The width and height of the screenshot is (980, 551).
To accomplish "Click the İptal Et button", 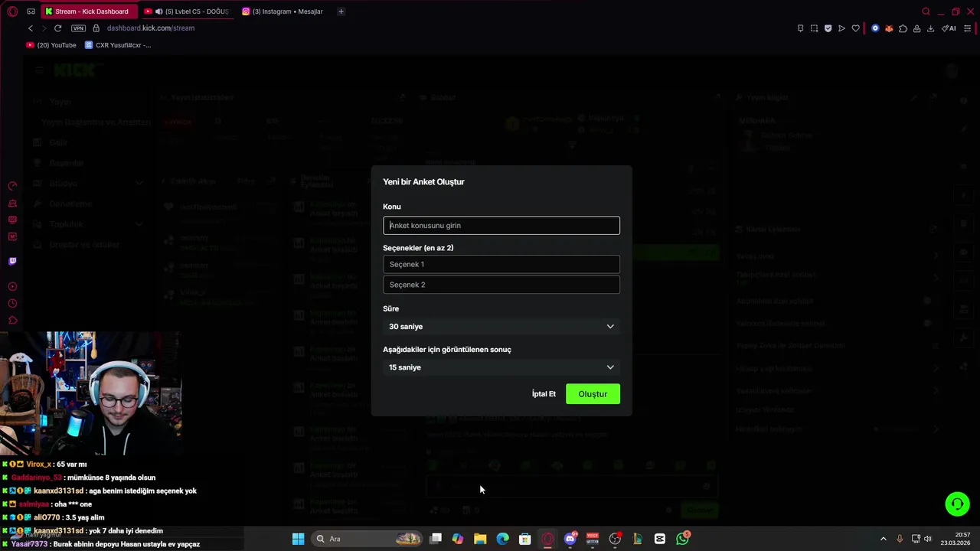I will 544,394.
